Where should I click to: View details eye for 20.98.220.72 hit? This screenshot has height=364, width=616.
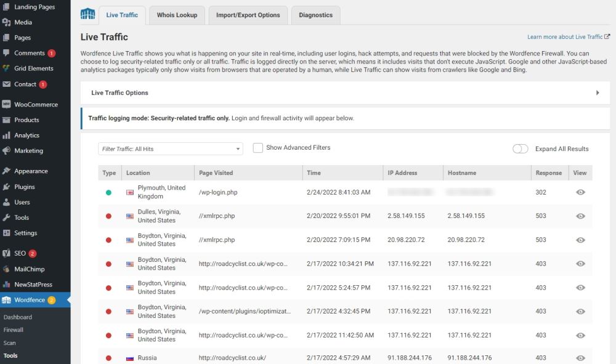tap(580, 240)
